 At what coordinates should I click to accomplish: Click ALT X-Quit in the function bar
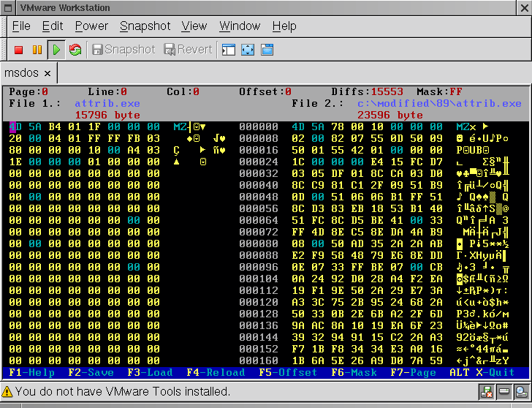(482, 372)
